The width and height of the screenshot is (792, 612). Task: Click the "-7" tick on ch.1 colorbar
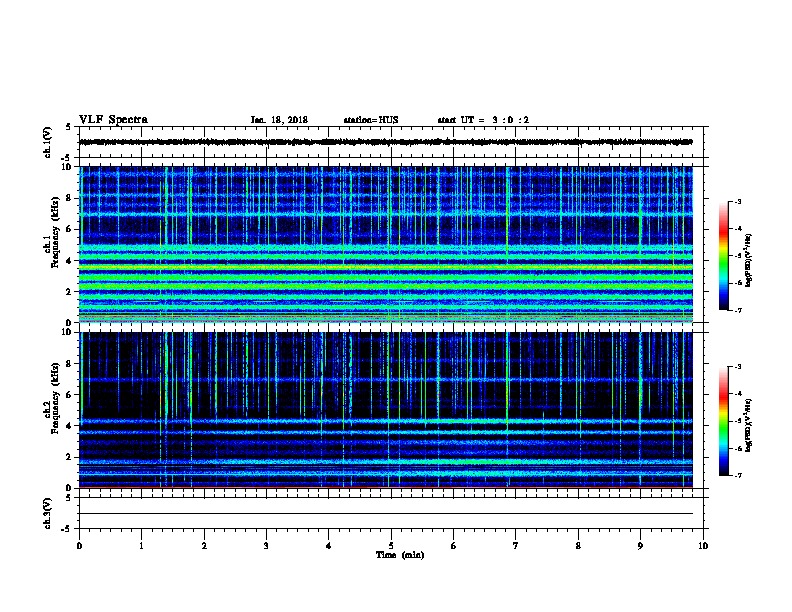pyautogui.click(x=737, y=310)
